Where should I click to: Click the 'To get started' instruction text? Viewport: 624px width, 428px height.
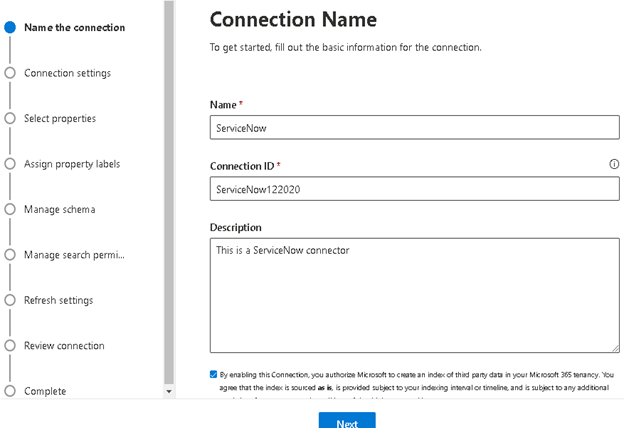click(x=345, y=47)
